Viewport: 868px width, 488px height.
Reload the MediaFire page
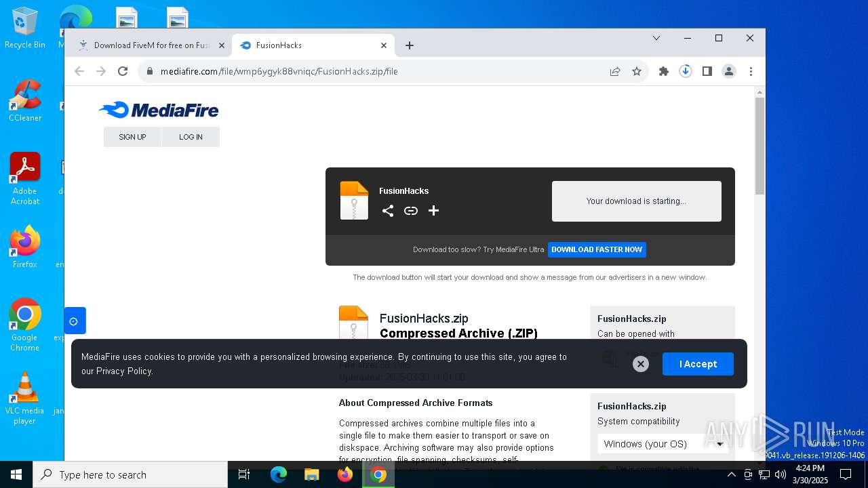click(123, 71)
